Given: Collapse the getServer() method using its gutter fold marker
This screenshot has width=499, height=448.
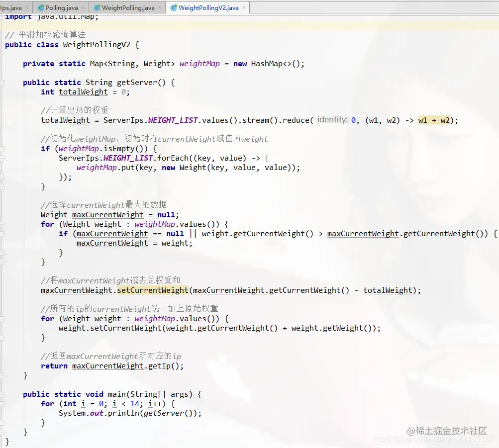Looking at the screenshot, I should point(2,83).
